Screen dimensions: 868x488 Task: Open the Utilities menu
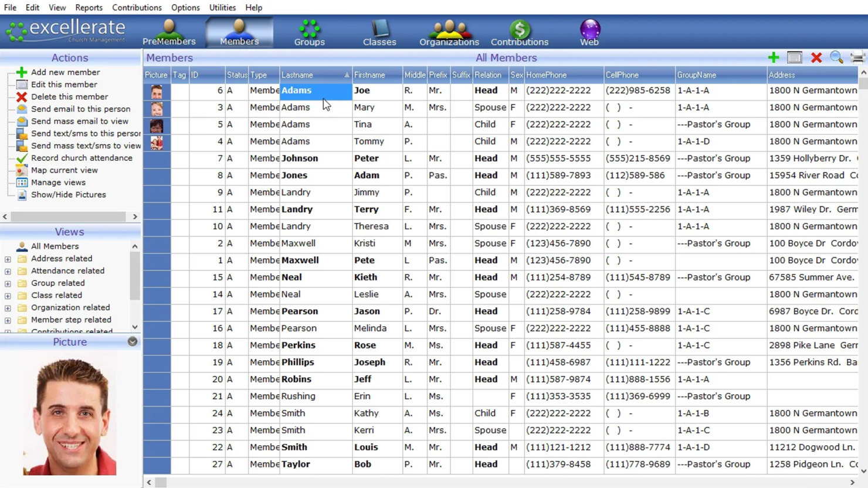(222, 8)
